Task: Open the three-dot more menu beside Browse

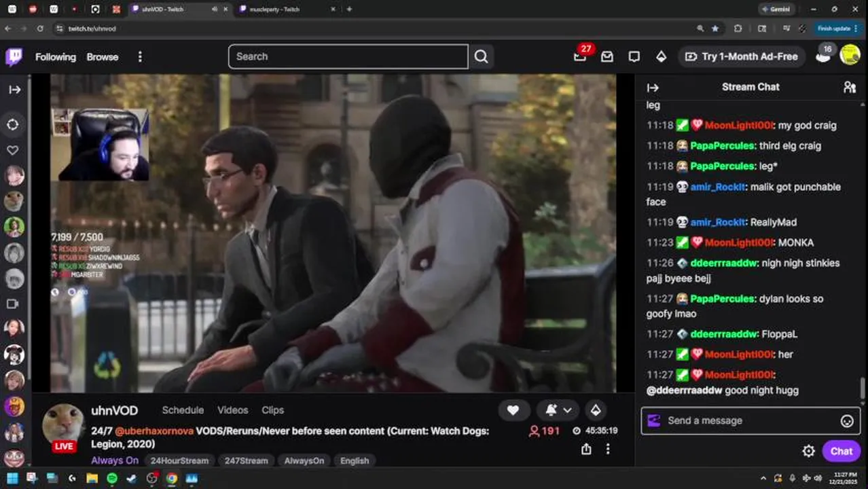Action: click(x=140, y=57)
